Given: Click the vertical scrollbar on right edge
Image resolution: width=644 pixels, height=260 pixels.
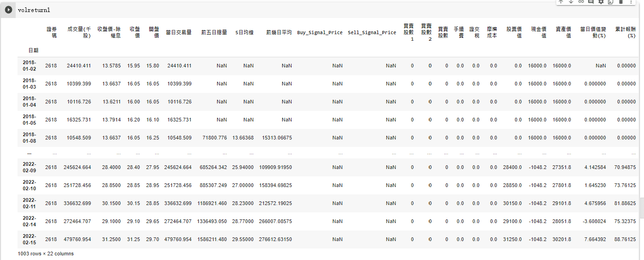Looking at the screenshot, I should [x=642, y=204].
